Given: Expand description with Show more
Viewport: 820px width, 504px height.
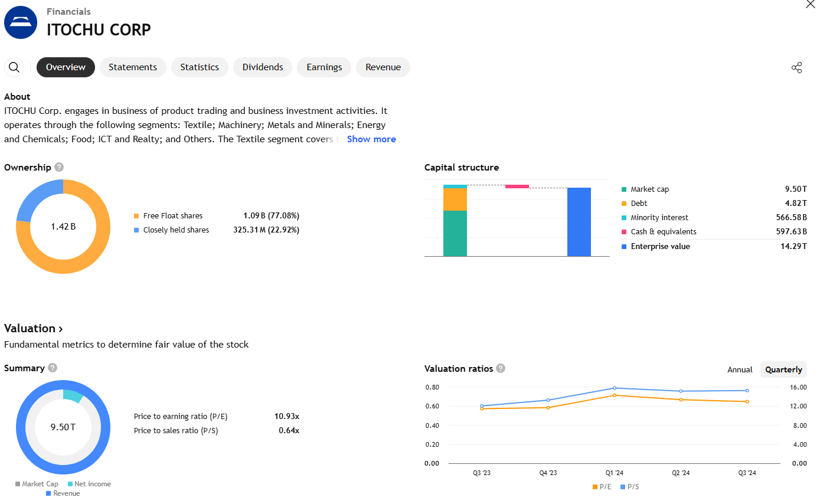Looking at the screenshot, I should point(371,139).
